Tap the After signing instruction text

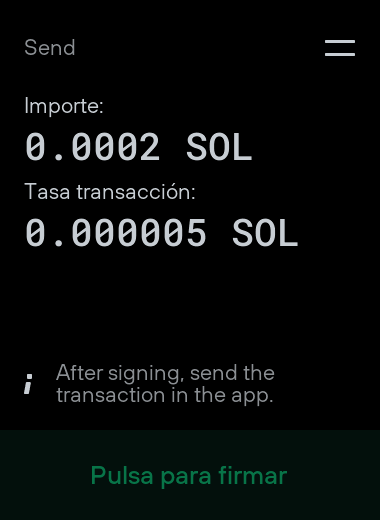165,384
